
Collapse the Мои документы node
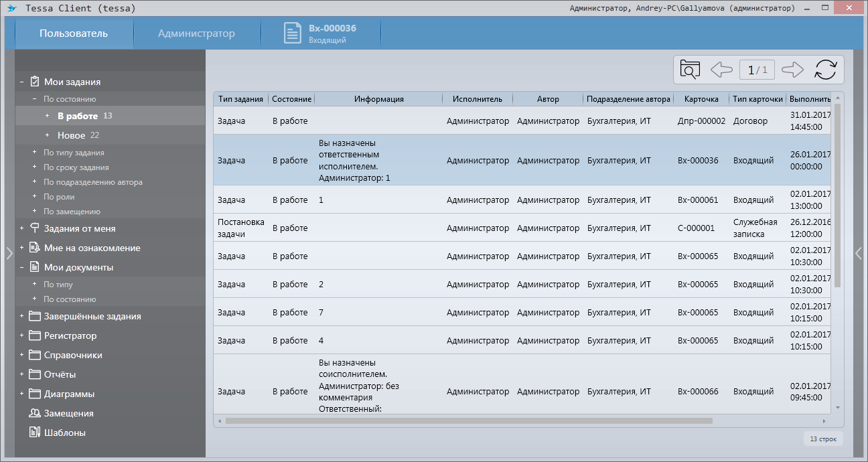tap(22, 268)
